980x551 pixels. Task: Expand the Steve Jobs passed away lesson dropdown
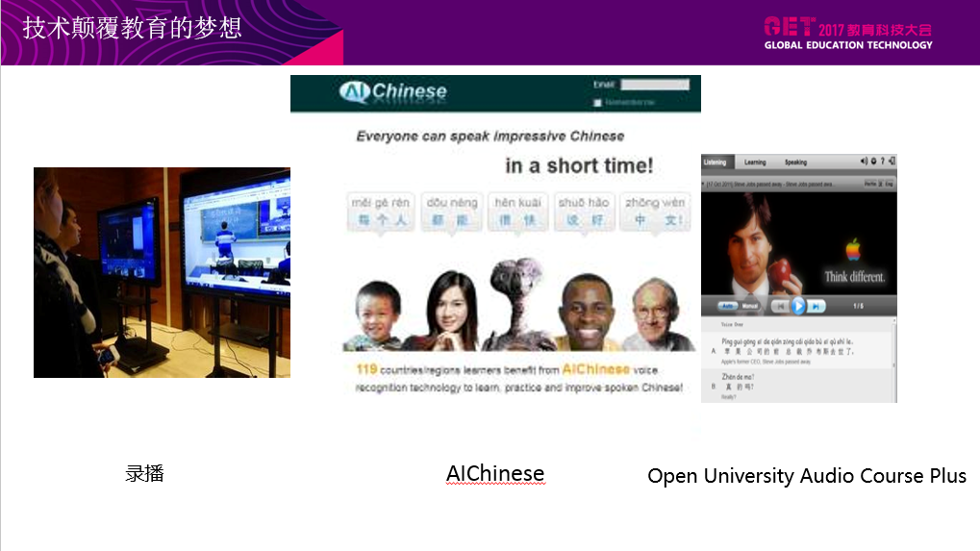pyautogui.click(x=703, y=184)
